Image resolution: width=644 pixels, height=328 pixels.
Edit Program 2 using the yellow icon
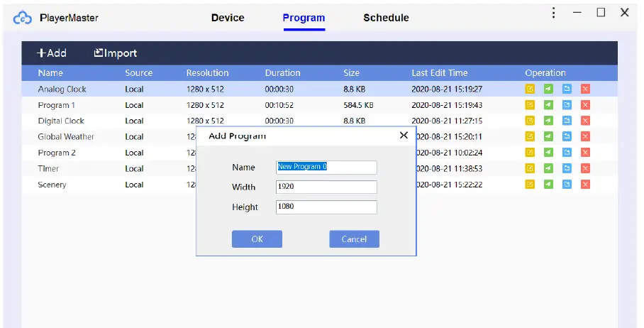point(530,153)
